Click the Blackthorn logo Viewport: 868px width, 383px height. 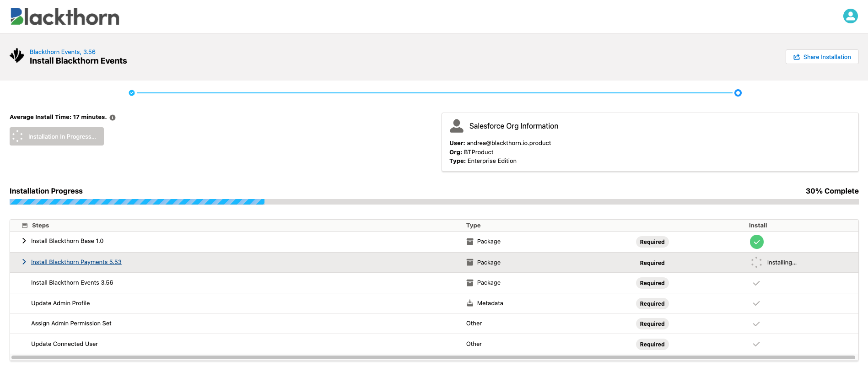(65, 16)
